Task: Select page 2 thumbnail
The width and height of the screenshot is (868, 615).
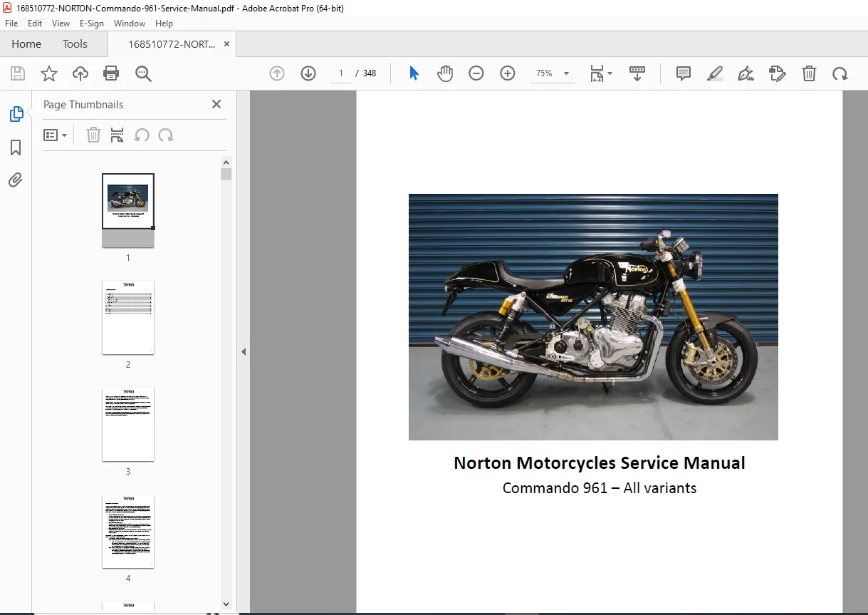Action: coord(128,317)
